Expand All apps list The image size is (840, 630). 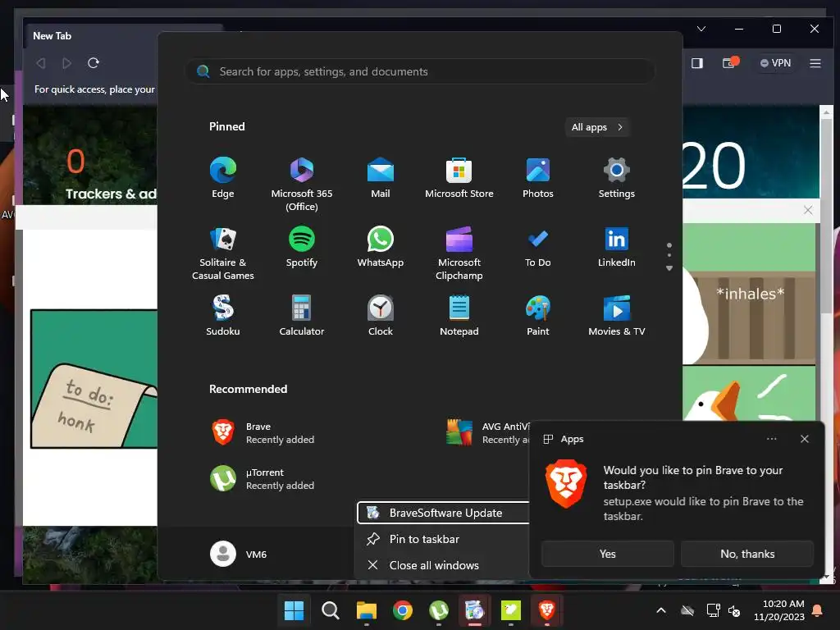click(x=597, y=127)
